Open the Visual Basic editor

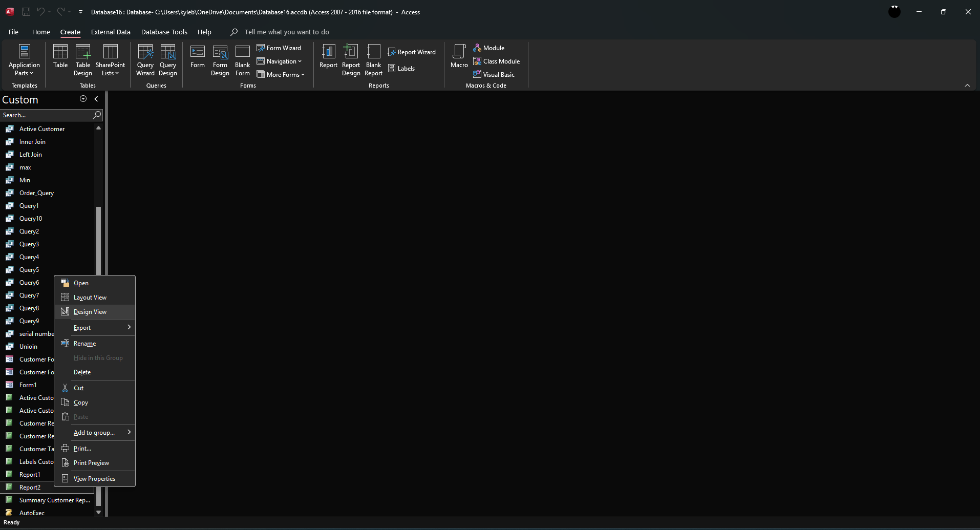tap(494, 75)
